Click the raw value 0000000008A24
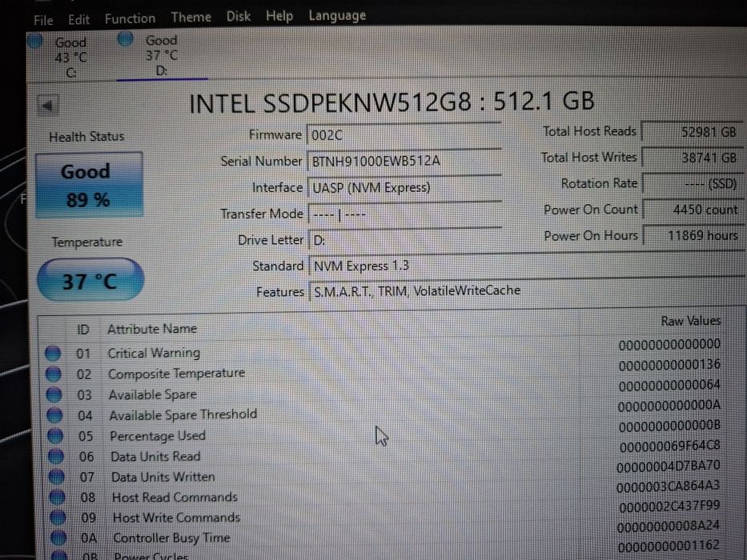 coord(669,526)
